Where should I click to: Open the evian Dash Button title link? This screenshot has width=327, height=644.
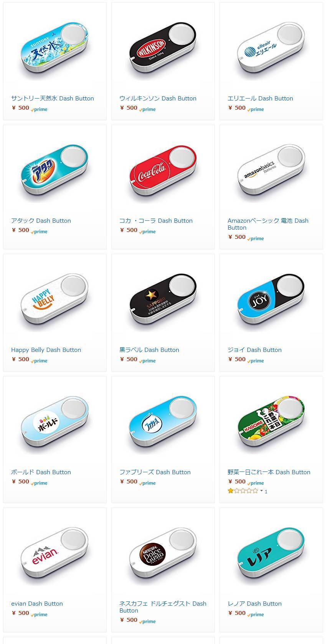click(x=37, y=603)
